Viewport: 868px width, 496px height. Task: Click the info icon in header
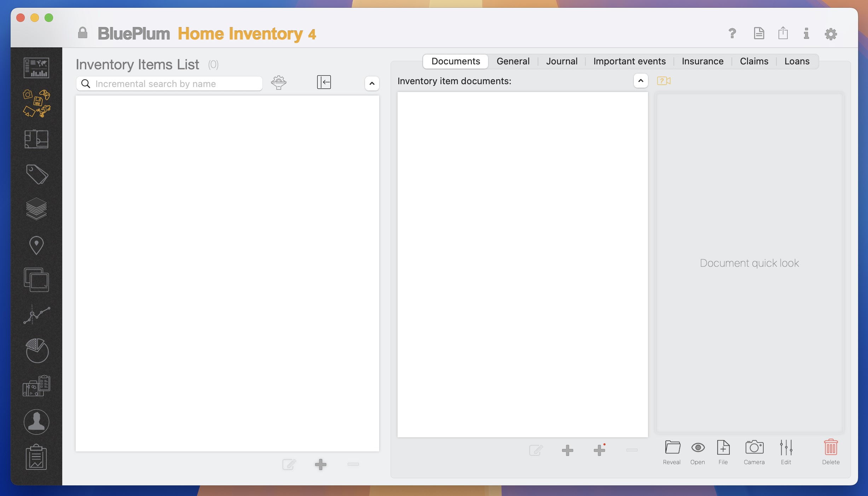click(806, 34)
